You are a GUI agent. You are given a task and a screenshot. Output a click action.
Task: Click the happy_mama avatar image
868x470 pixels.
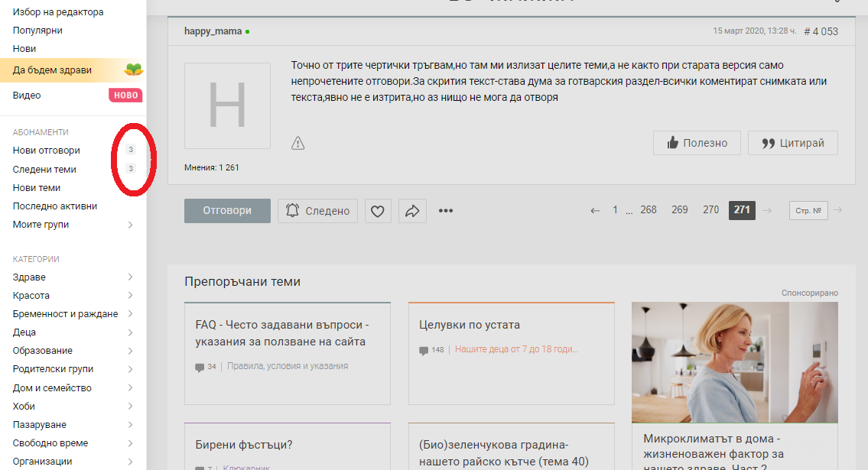pyautogui.click(x=227, y=105)
